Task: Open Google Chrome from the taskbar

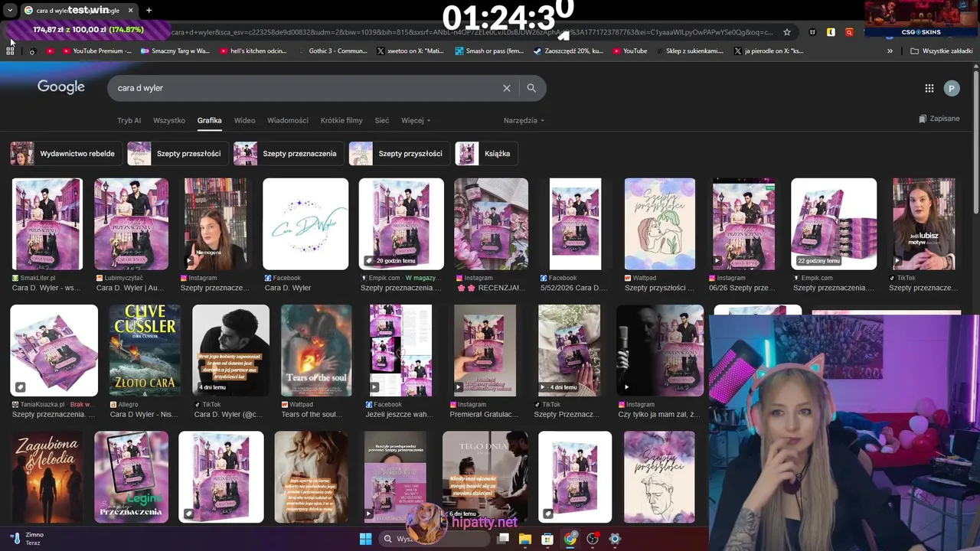Action: (x=570, y=539)
